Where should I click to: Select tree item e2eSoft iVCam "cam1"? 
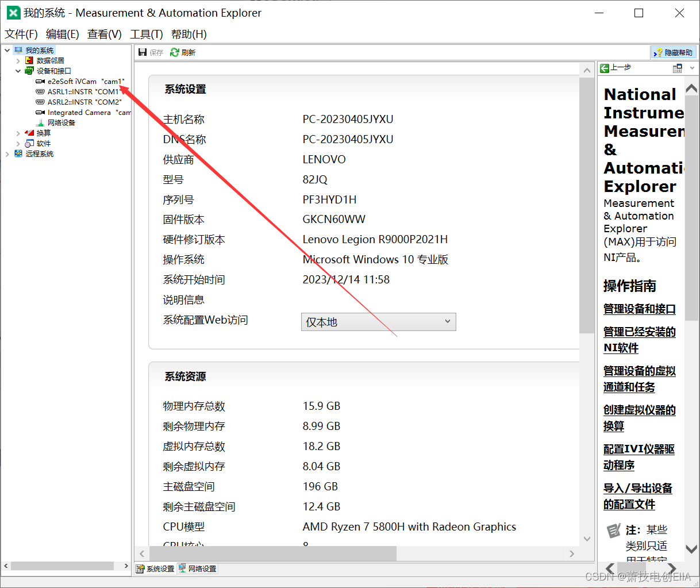pos(86,82)
